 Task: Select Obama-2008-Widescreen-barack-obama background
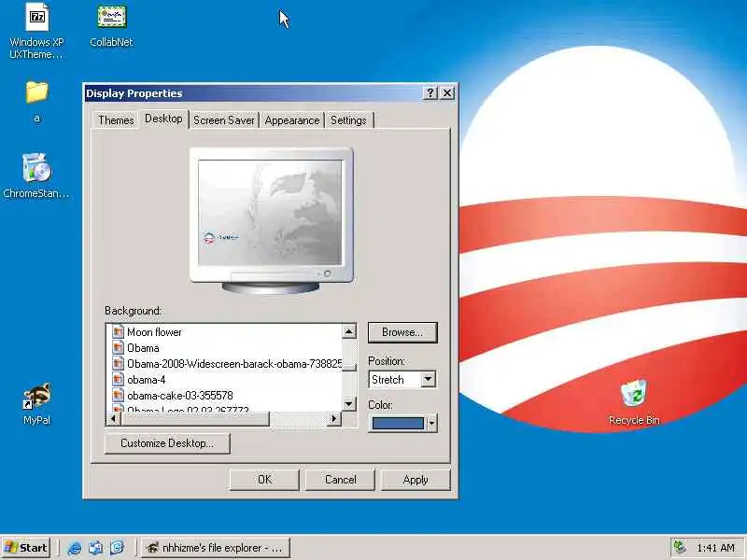234,363
